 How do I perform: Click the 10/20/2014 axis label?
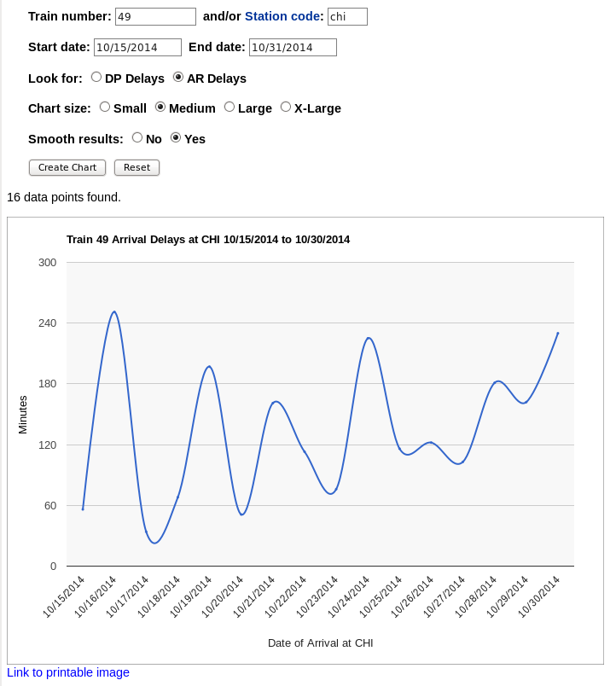click(x=222, y=596)
